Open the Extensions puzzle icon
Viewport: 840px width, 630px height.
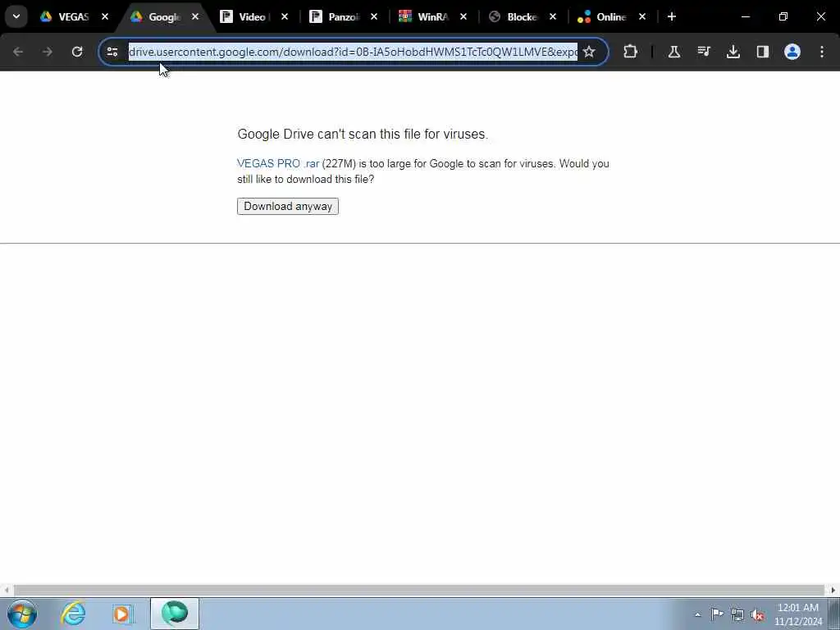[631, 52]
